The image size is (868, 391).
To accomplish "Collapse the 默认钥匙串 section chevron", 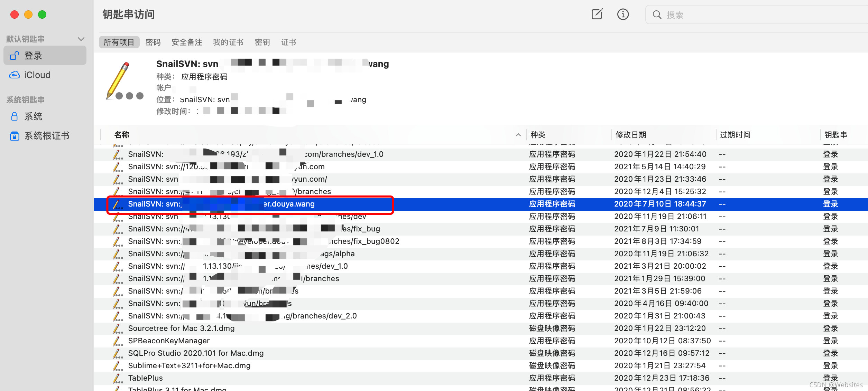I will tap(82, 38).
